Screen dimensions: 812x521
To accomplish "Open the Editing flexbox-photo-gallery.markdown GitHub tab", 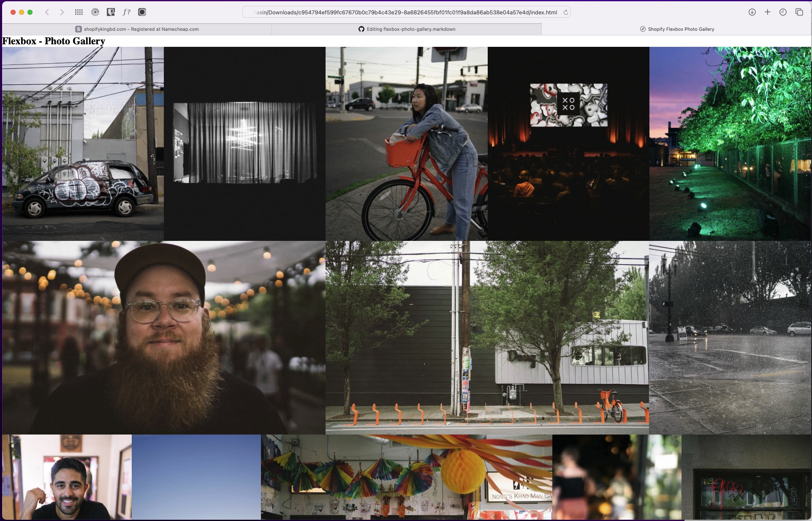I will (407, 29).
